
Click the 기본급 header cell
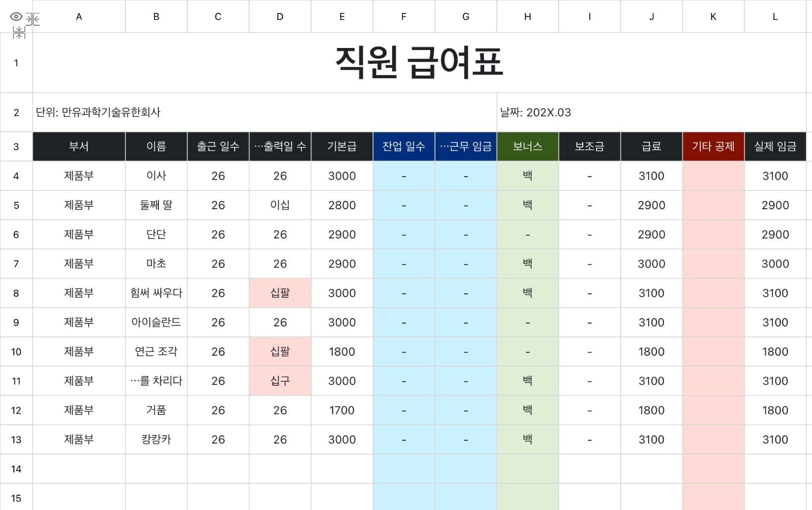tap(342, 146)
